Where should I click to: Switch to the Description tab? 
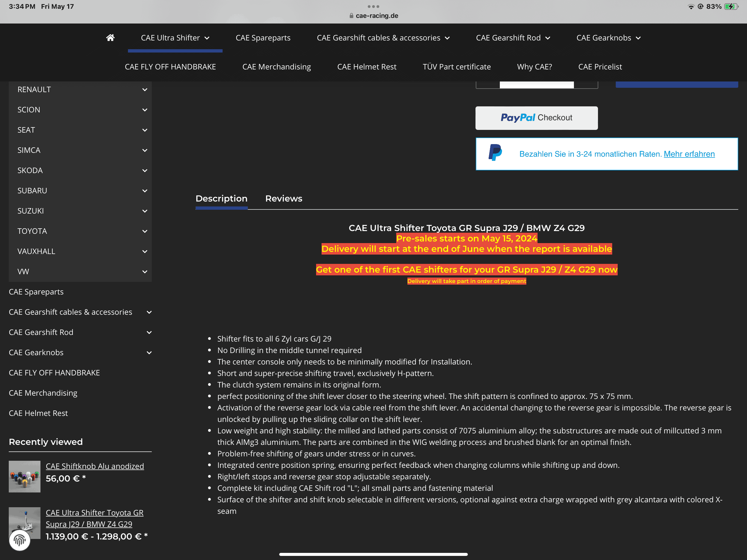221,199
